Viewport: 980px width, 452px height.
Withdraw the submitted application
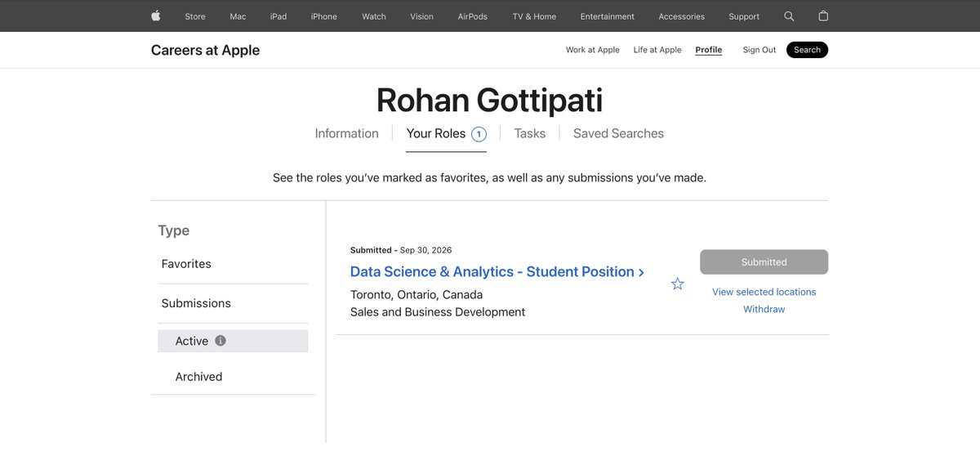(764, 309)
